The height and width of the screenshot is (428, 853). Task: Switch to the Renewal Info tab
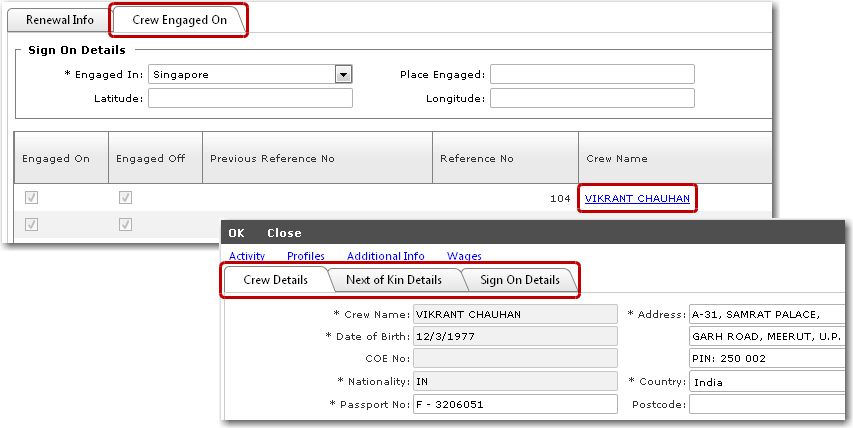pyautogui.click(x=59, y=19)
